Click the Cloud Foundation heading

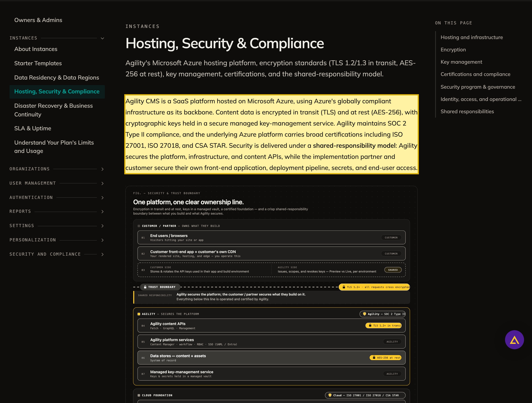coord(157,395)
